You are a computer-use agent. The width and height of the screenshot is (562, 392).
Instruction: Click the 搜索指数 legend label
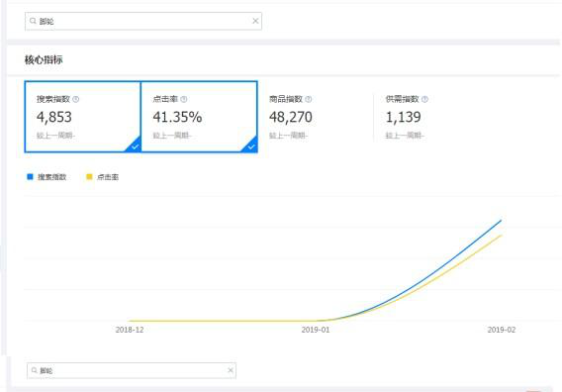52,177
